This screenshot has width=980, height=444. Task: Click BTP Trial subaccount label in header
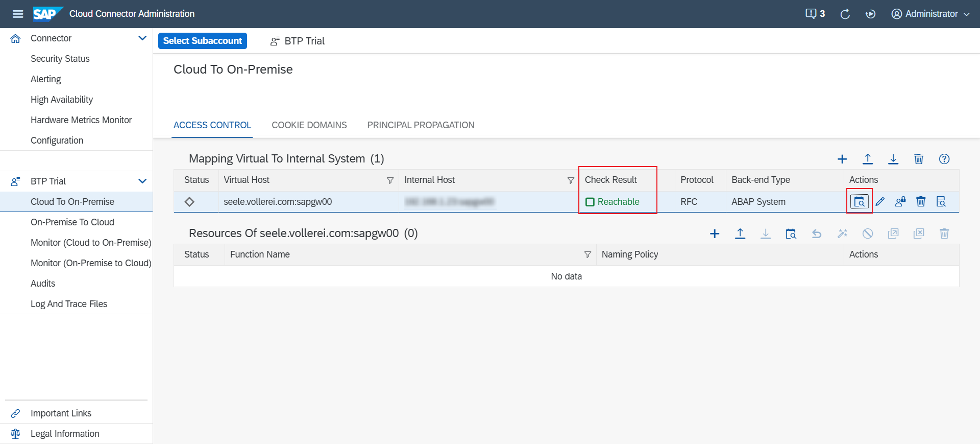[304, 41]
